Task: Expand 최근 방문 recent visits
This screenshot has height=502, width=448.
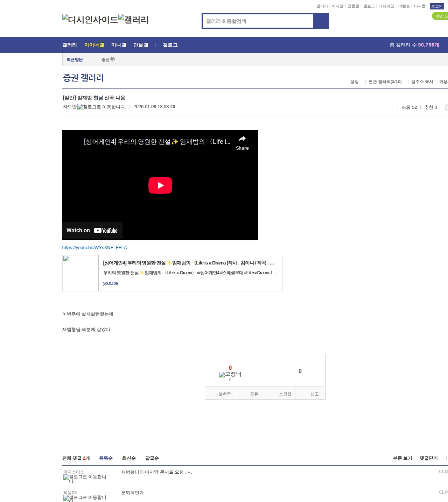Action: (x=75, y=60)
